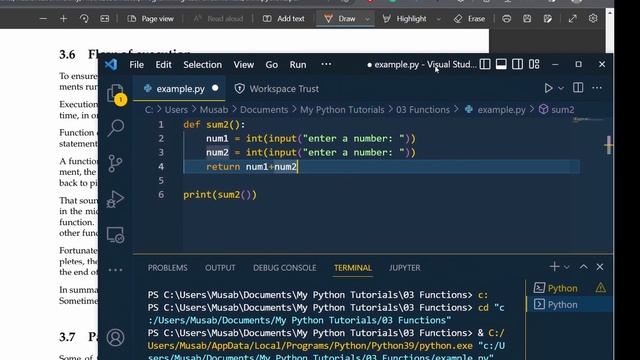Click the 03 Functions breadcrumb
The width and height of the screenshot is (640, 360).
point(423,109)
